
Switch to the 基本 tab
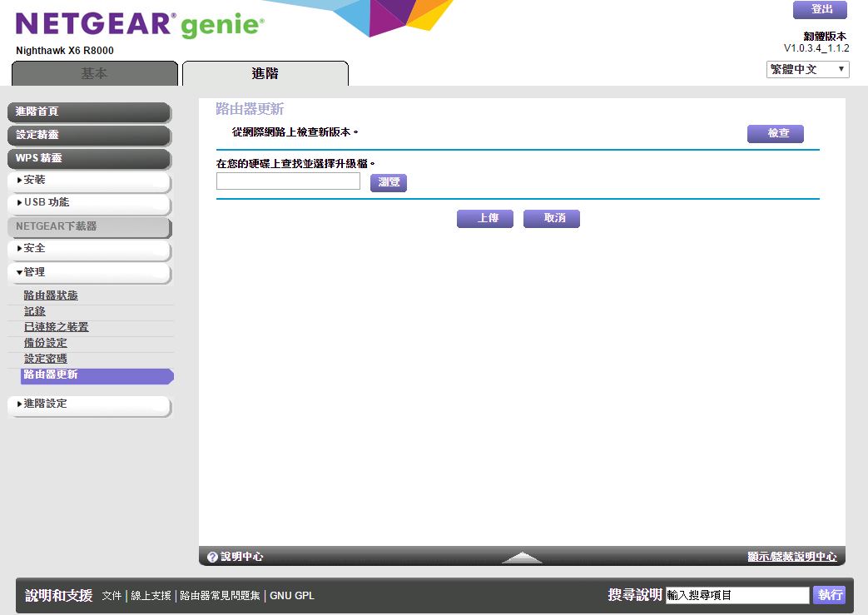pos(95,73)
